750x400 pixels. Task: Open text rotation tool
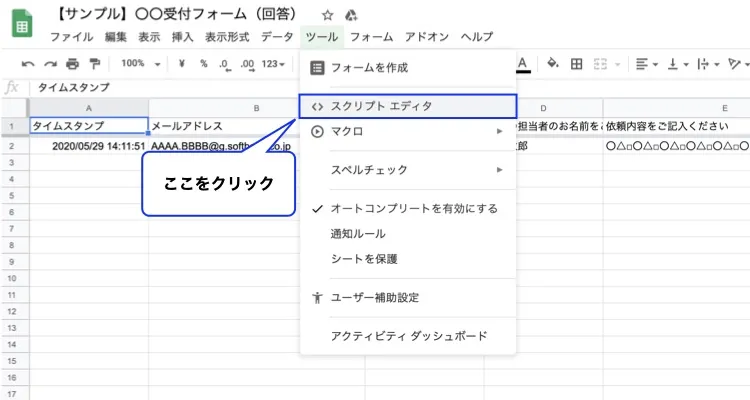pyautogui.click(x=738, y=64)
